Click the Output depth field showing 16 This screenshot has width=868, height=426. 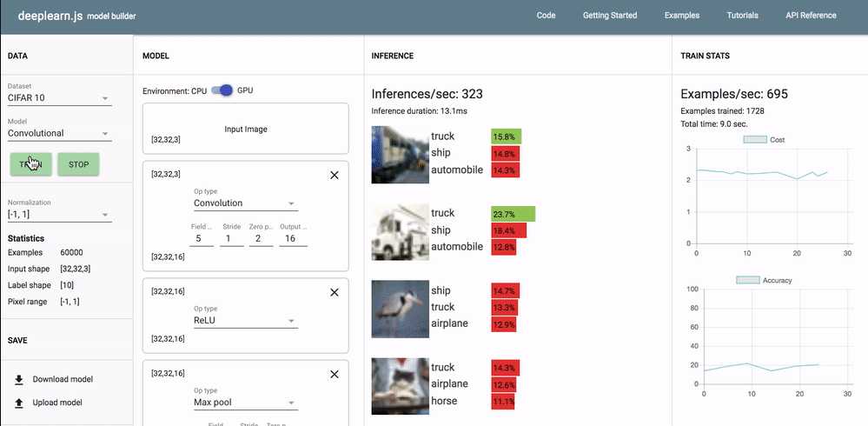coord(294,238)
